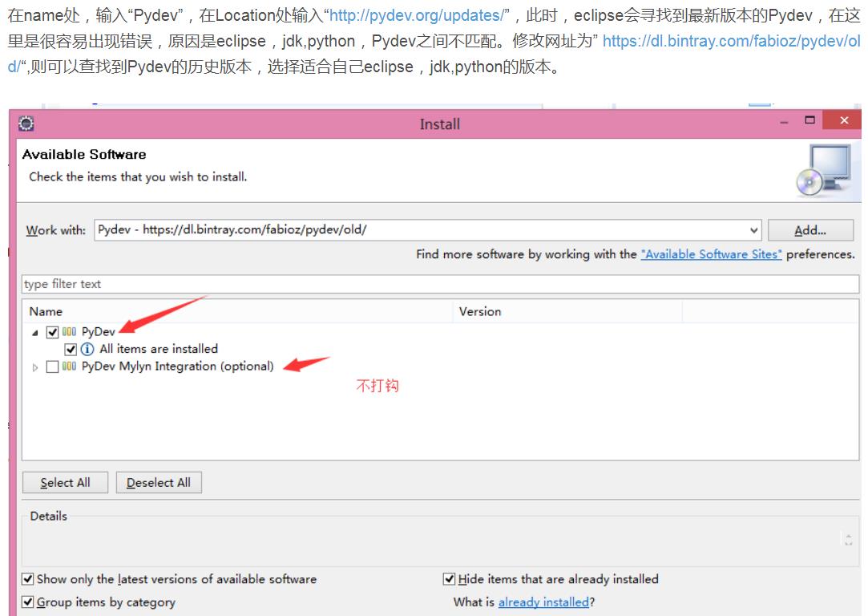Viewport: 868px width, 616px height.
Task: Click the type filter text box
Action: tap(441, 284)
